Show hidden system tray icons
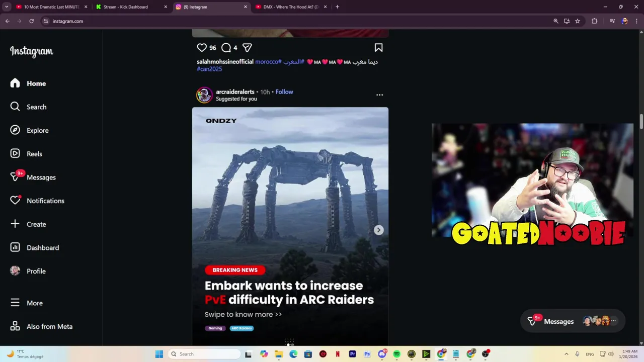Screen dimensions: 644x362 pos(566,354)
